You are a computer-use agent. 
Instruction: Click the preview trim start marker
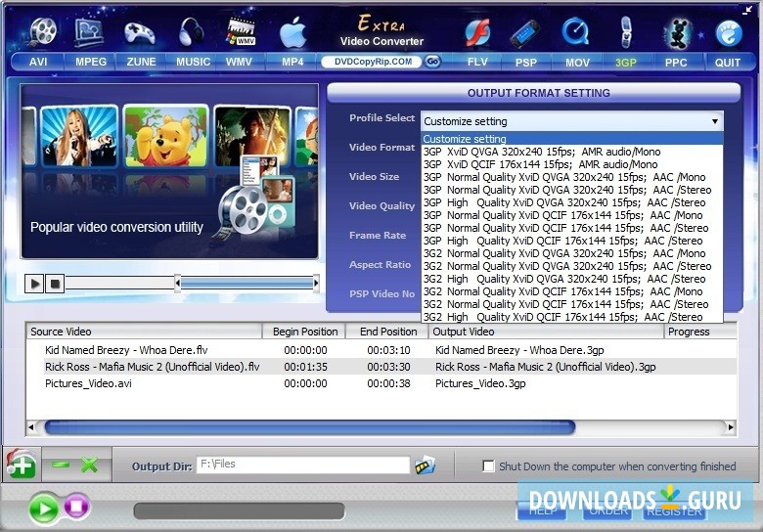tap(178, 283)
